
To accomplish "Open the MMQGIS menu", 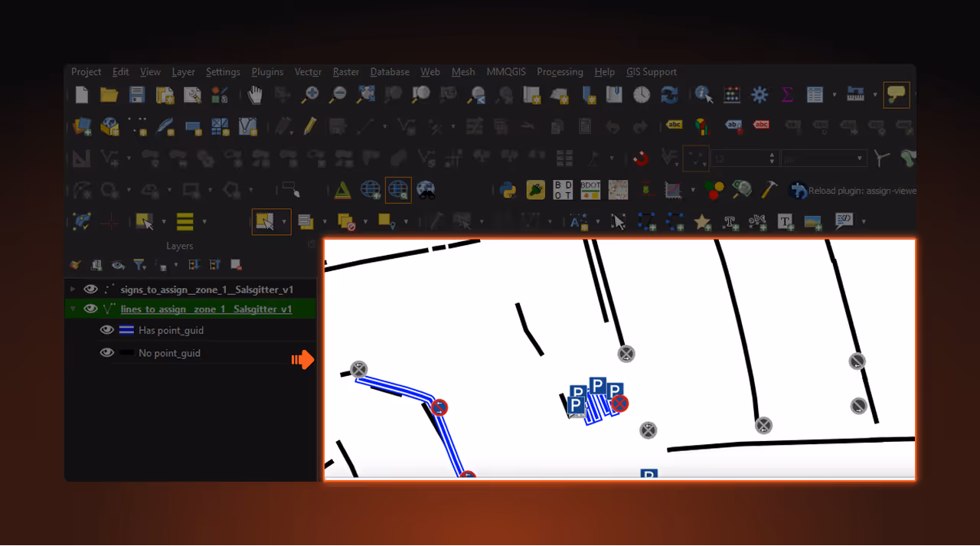I will click(x=506, y=71).
